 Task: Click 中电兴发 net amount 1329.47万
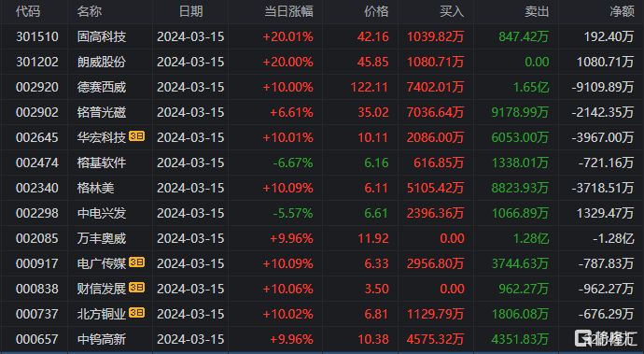(605, 213)
